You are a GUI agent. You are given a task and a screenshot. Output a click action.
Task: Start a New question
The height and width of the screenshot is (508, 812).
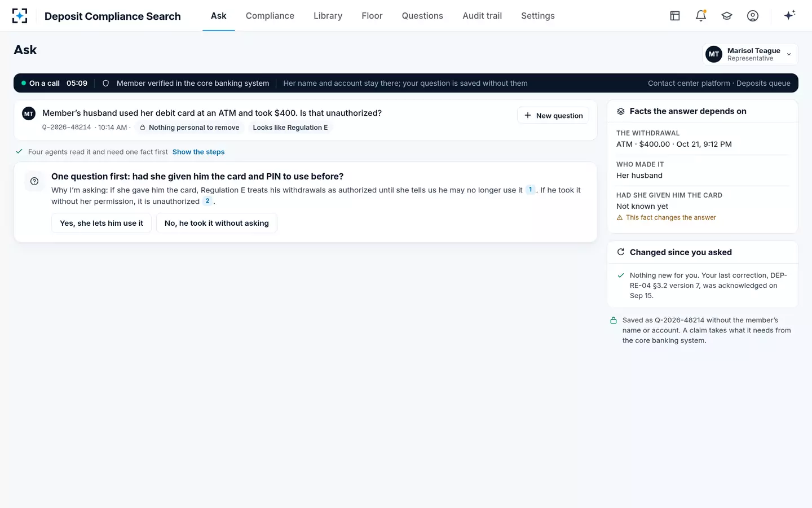pos(553,116)
